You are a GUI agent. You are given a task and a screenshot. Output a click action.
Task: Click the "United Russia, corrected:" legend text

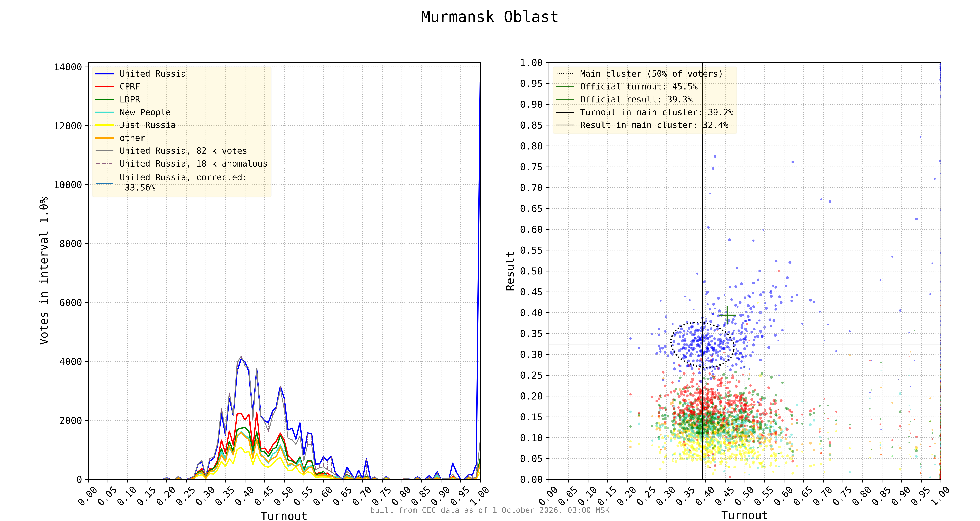coord(183,178)
